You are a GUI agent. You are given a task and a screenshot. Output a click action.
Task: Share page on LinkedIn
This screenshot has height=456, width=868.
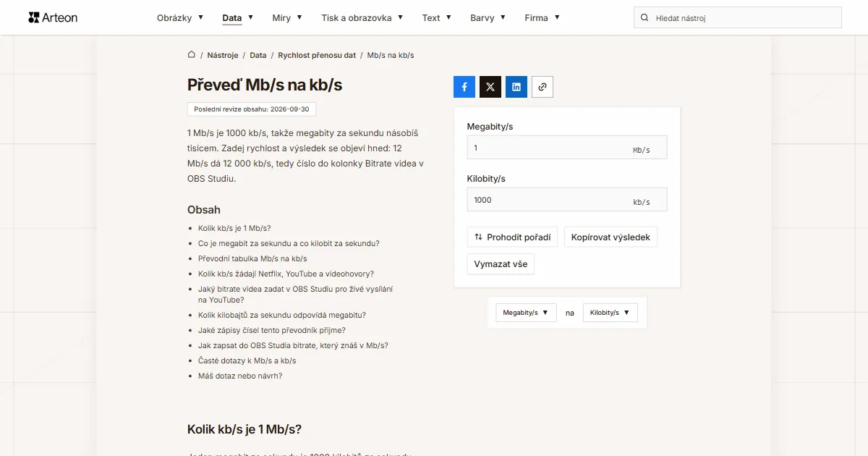pyautogui.click(x=516, y=87)
